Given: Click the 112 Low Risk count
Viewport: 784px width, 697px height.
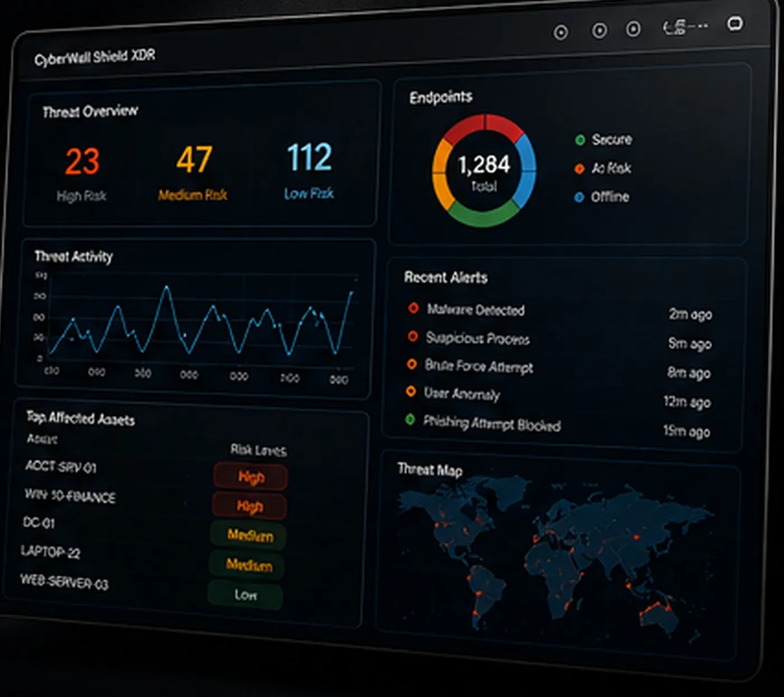Looking at the screenshot, I should 309,157.
